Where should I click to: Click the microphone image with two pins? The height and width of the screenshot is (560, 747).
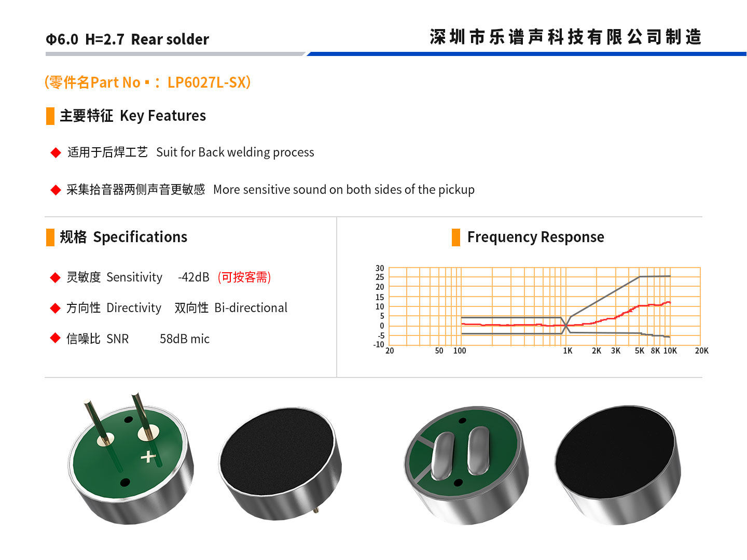pos(130,459)
